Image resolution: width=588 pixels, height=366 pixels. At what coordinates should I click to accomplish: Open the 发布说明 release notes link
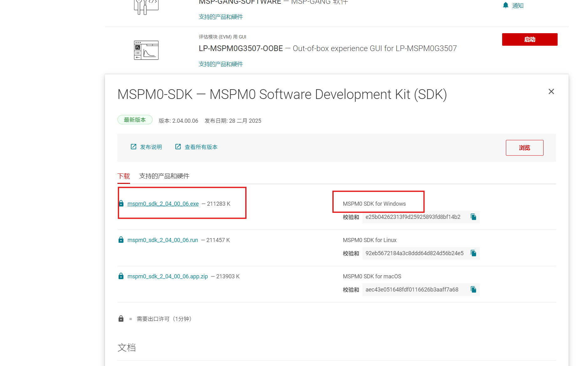point(151,147)
